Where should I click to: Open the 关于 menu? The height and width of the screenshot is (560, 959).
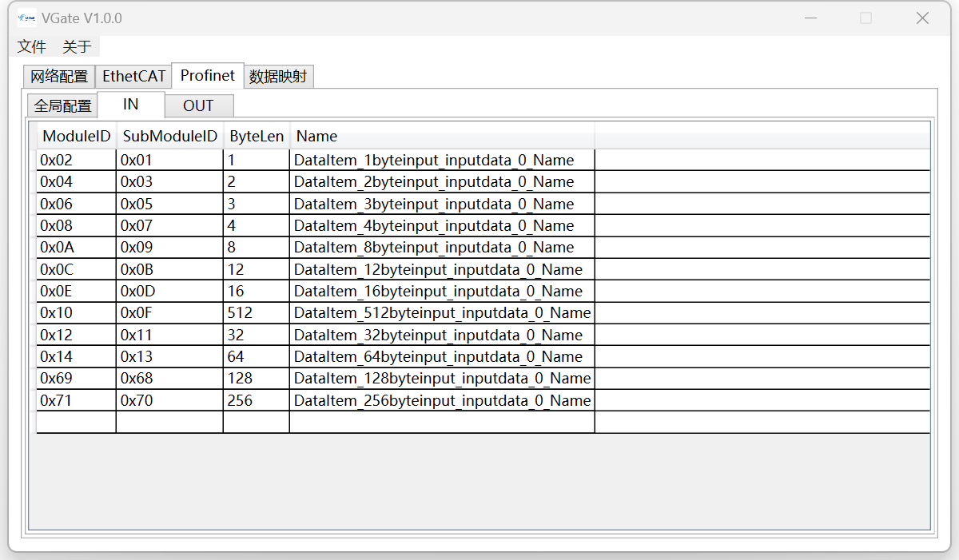tap(77, 47)
